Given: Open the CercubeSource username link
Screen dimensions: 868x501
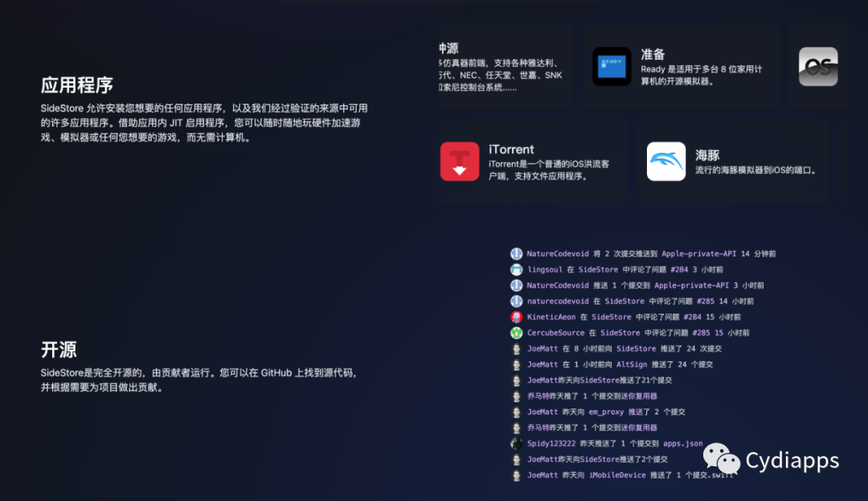Looking at the screenshot, I should click(x=556, y=333).
